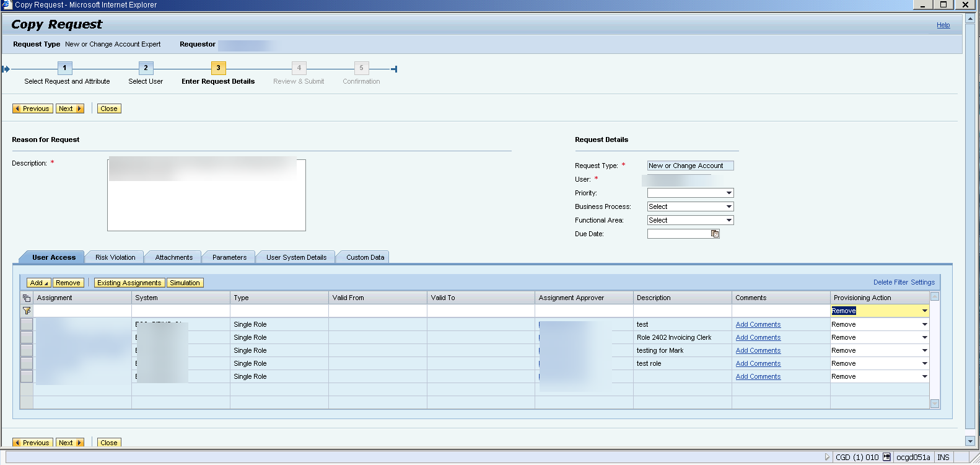Click roadmap step 1 Select Request and Attribute

click(x=64, y=68)
